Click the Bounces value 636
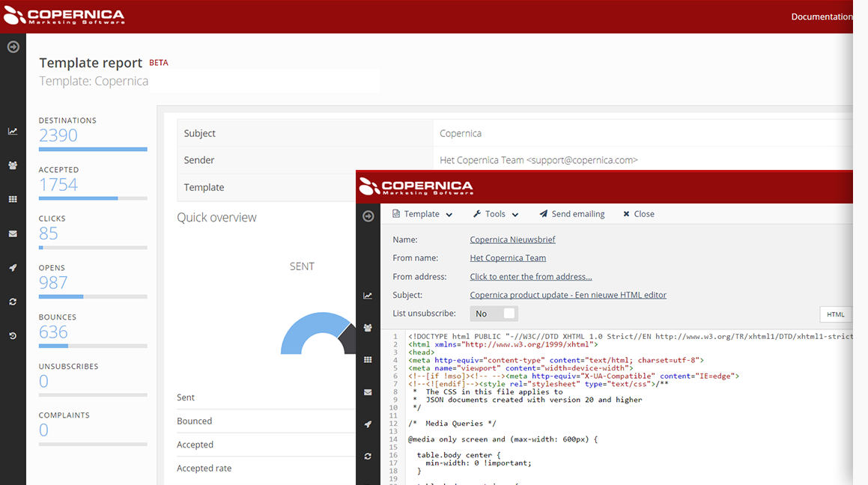The image size is (868, 485). tap(53, 332)
